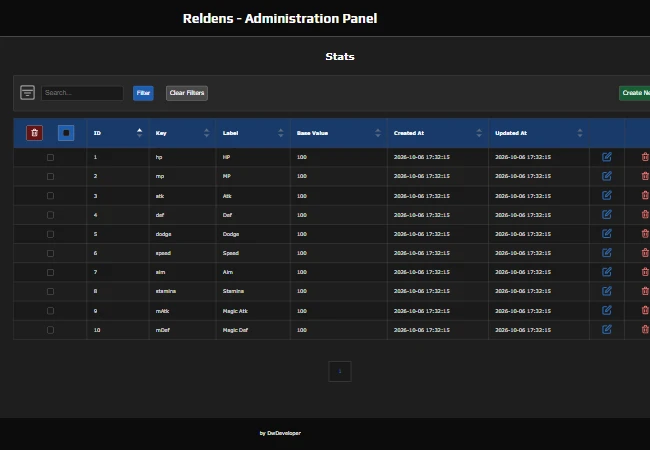Delete the mDef stat row
Screen dimensions: 650x450
coord(645,329)
